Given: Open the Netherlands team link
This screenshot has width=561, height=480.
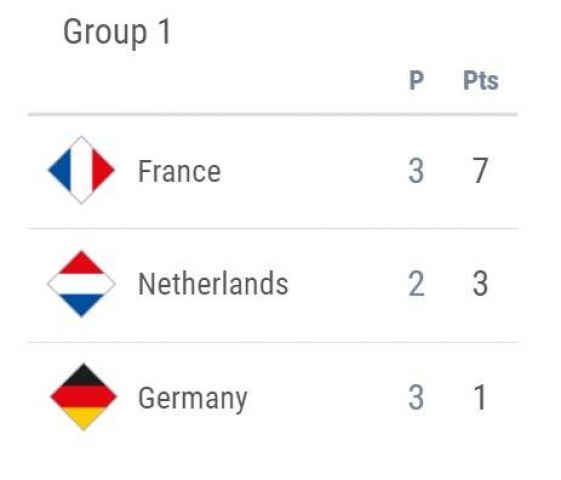Looking at the screenshot, I should 213,284.
